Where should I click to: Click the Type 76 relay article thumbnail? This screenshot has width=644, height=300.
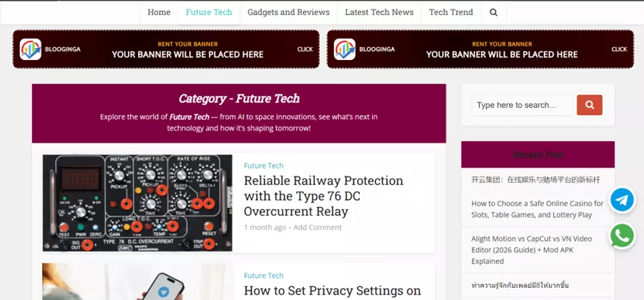point(137,203)
